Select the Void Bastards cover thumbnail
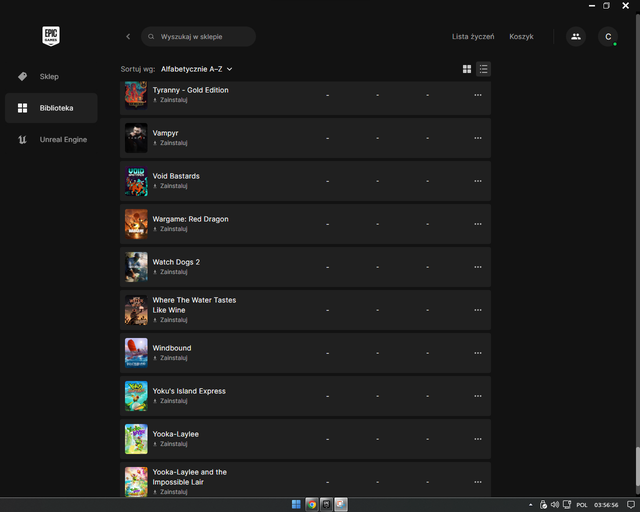 coord(136,181)
